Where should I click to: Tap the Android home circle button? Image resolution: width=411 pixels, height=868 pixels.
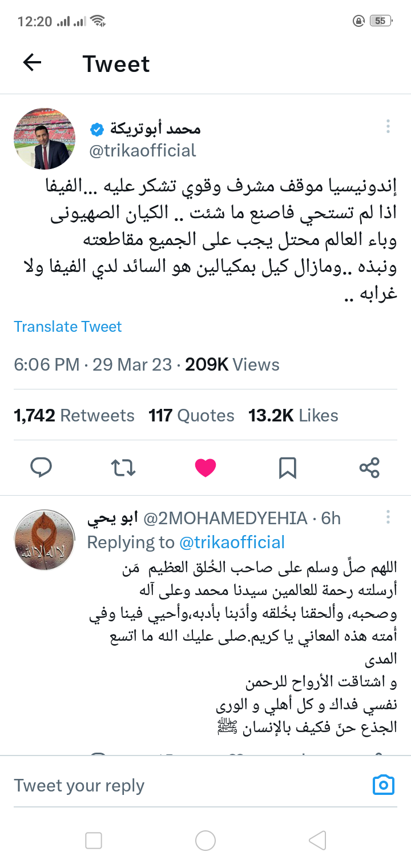point(205,840)
